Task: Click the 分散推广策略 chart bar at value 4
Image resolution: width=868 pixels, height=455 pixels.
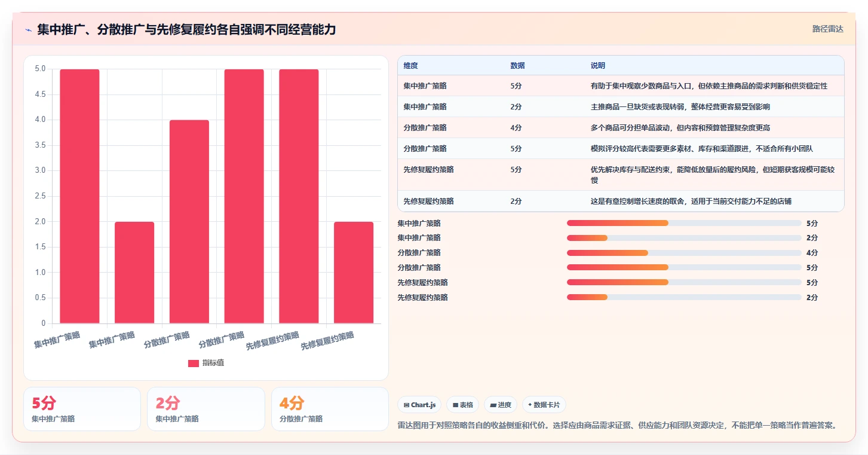Action: (189, 222)
